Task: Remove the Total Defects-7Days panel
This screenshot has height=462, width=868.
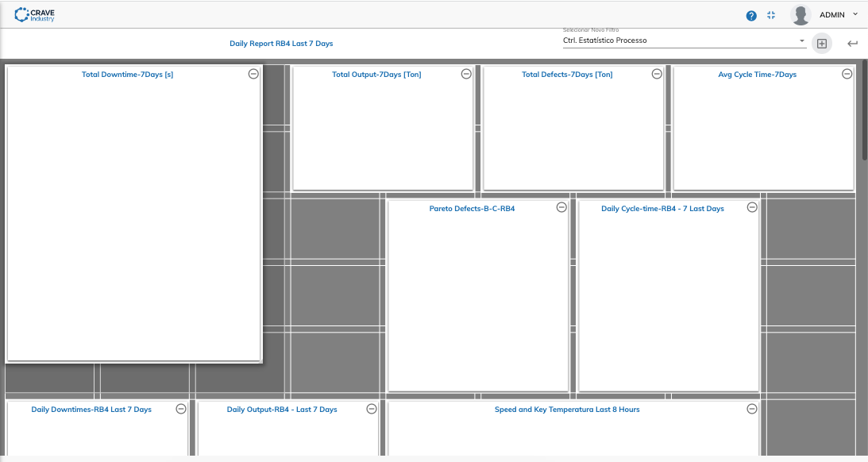Action: 657,74
